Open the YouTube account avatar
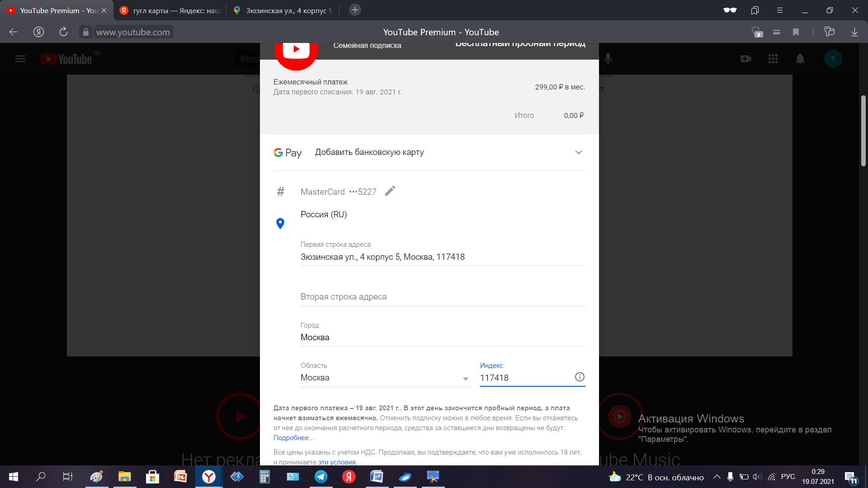 pyautogui.click(x=833, y=59)
